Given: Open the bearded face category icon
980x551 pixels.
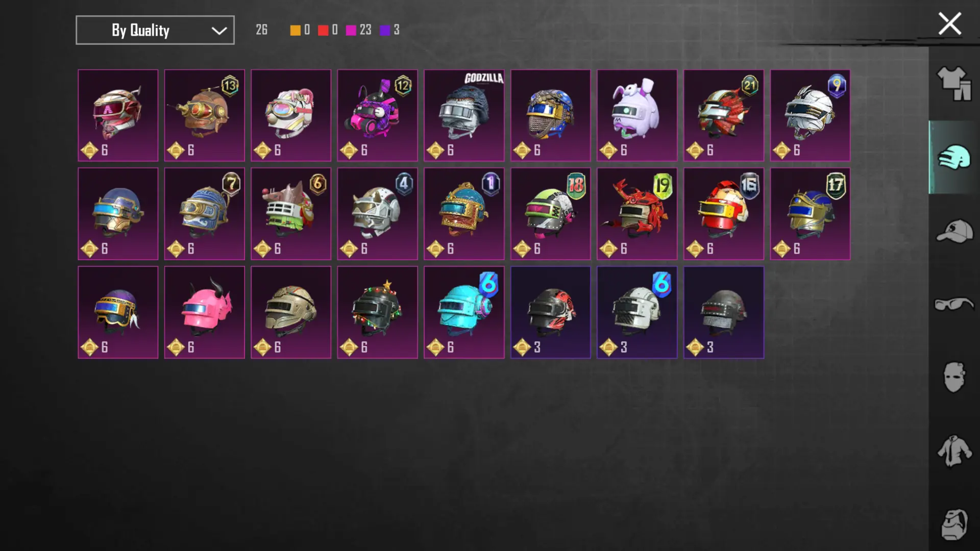Looking at the screenshot, I should click(953, 524).
